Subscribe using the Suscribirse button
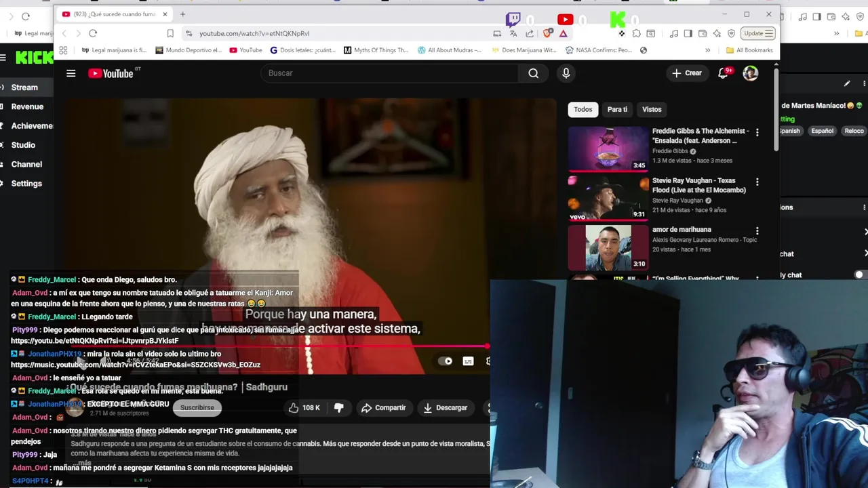The width and height of the screenshot is (868, 488). pyautogui.click(x=197, y=407)
